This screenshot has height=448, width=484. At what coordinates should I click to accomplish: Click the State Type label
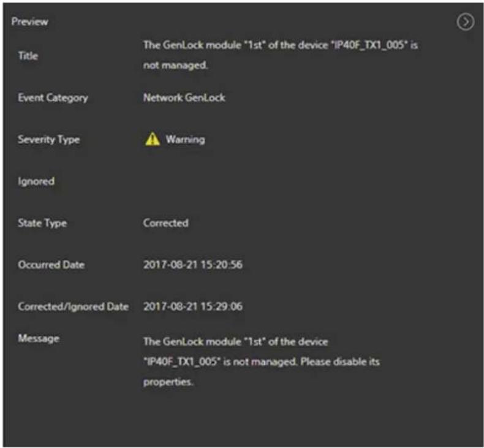pos(42,223)
